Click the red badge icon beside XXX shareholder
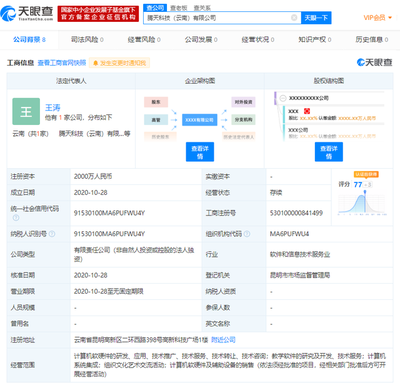 click(x=307, y=111)
